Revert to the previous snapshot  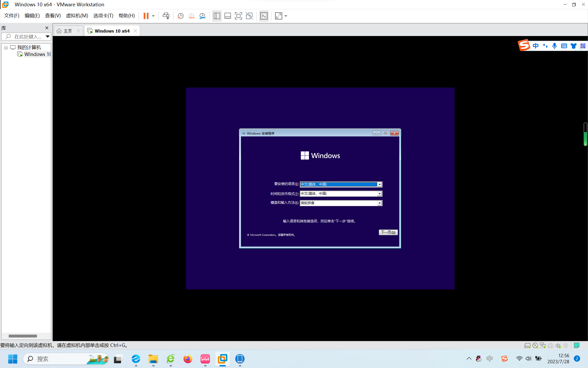point(191,16)
